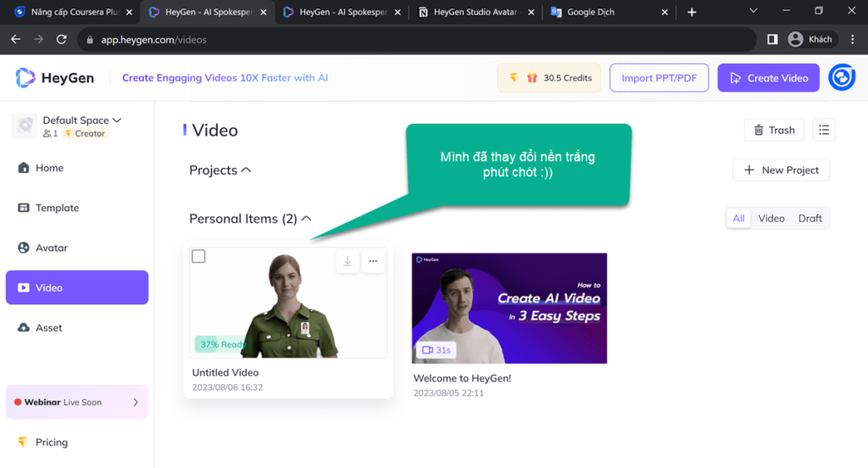Close the HeyGen Studio Avatar tab
Screen dimensions: 868x468
click(531, 12)
